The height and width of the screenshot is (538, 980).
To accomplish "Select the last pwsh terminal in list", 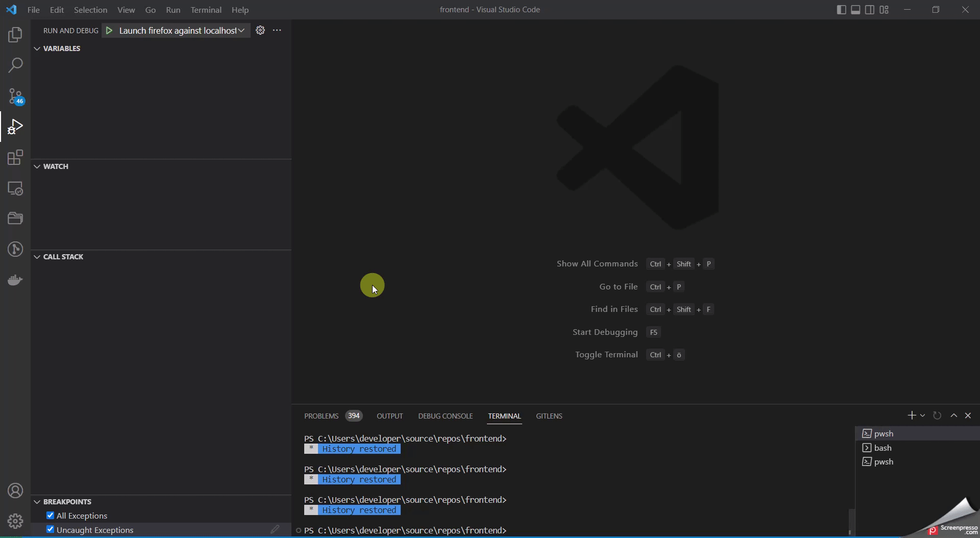I will (x=917, y=461).
